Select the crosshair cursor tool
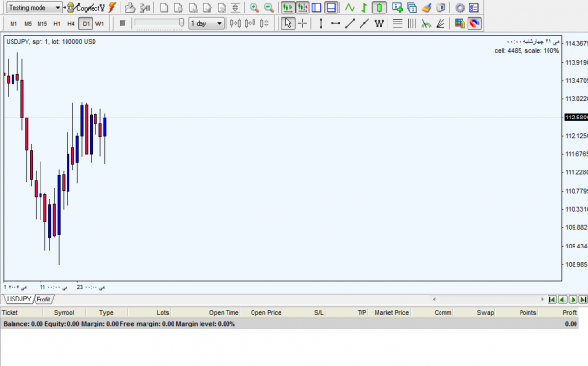Image resolution: width=588 pixels, height=366 pixels. pos(303,24)
